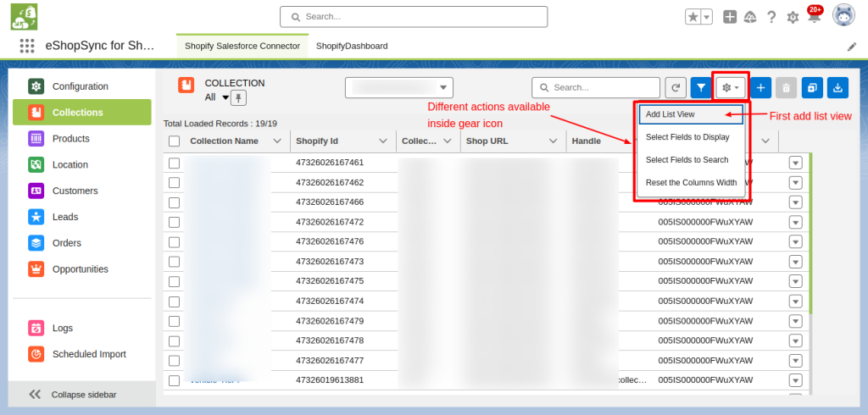The width and height of the screenshot is (868, 415).
Task: Open the All list view dropdown
Action: [225, 98]
